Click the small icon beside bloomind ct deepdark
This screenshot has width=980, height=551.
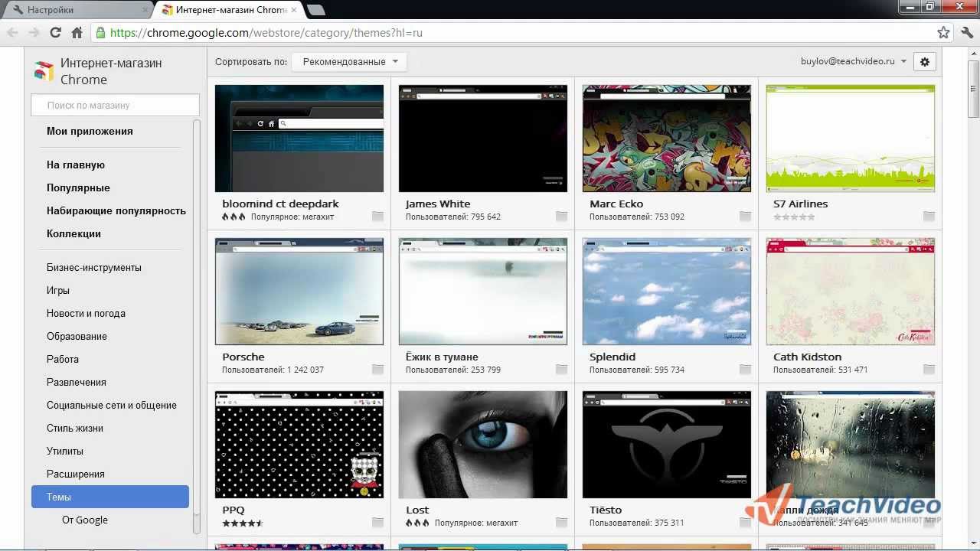click(377, 217)
